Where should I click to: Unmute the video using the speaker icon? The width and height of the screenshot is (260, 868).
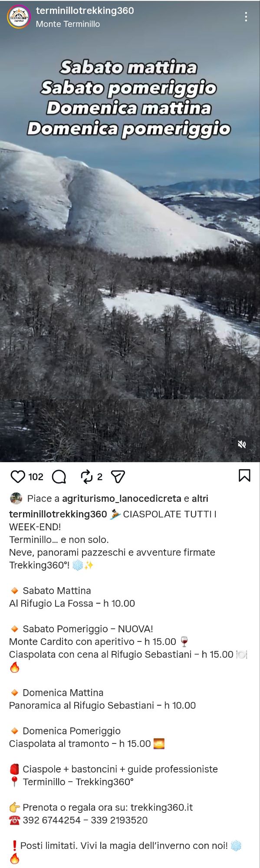[x=242, y=444]
